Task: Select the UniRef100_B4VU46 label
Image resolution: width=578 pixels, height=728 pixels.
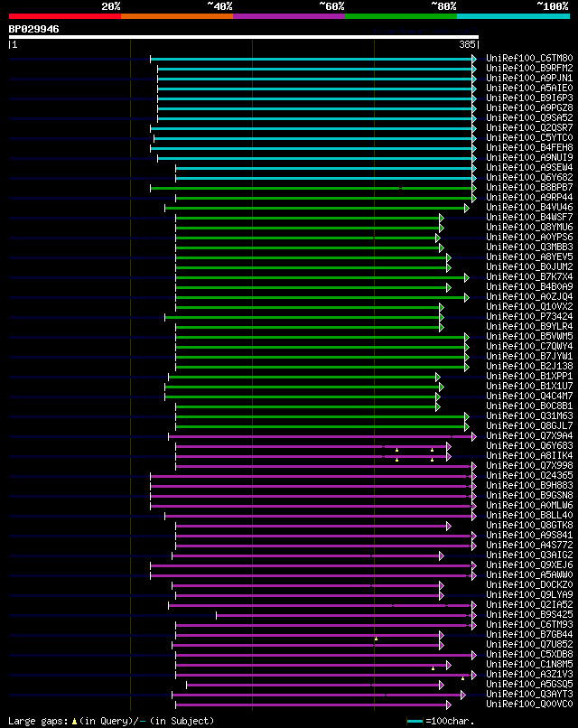Action: coord(529,208)
